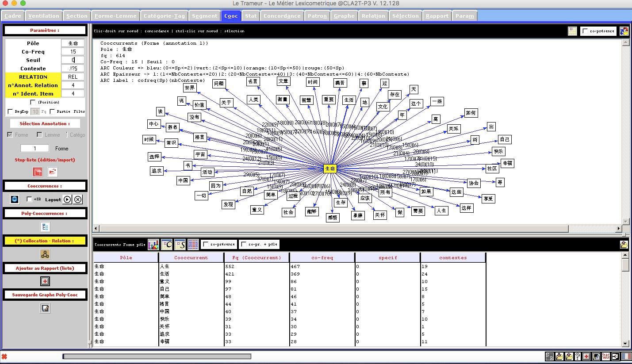Click the Contexte delimiter field
This screenshot has width=632, height=364.
[73, 69]
